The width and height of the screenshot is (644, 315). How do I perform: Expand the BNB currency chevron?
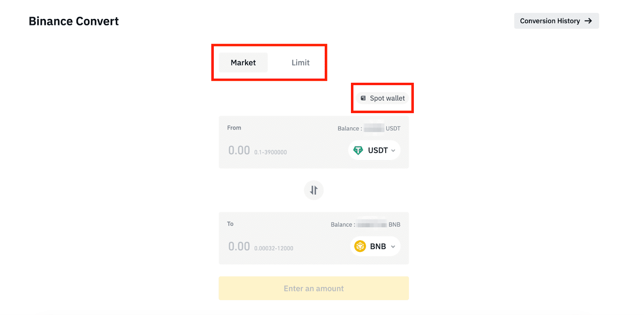coord(393,247)
